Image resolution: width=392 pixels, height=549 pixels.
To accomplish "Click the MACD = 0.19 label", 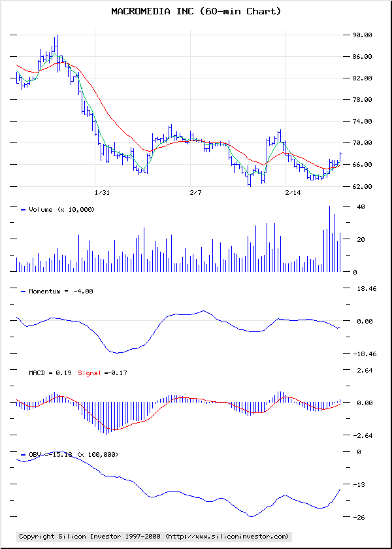I will coord(50,373).
